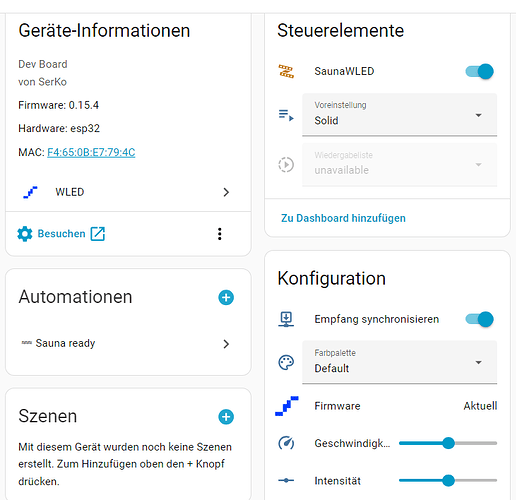Click the WLED Firmware logo icon
516x500 pixels.
tap(287, 406)
